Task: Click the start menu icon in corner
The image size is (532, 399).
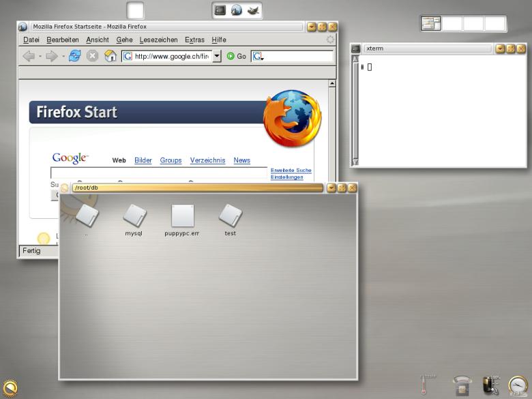Action: click(x=10, y=388)
